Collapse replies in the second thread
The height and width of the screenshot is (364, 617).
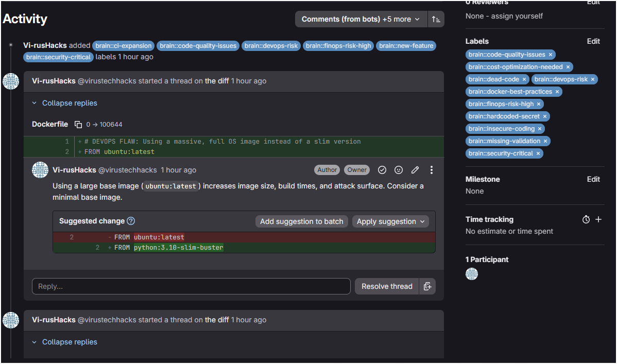[64, 342]
